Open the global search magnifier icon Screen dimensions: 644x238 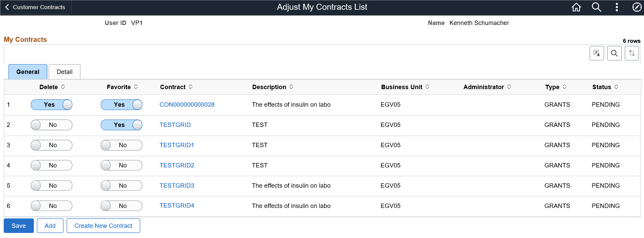[596, 7]
